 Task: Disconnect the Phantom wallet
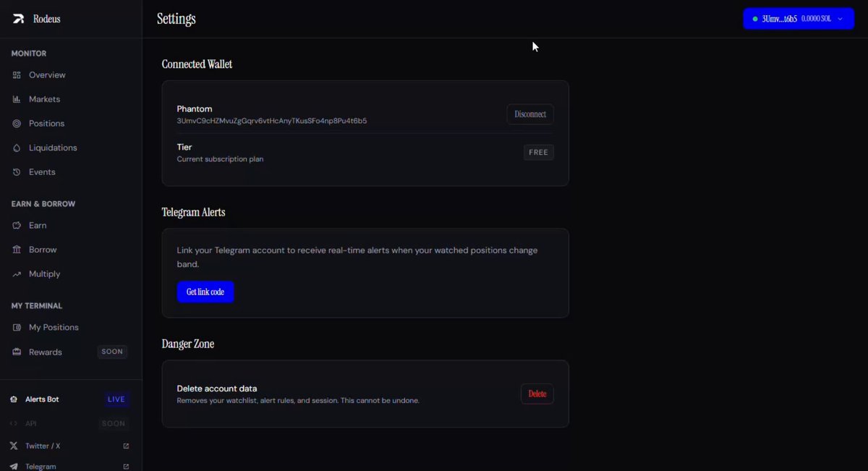point(530,114)
